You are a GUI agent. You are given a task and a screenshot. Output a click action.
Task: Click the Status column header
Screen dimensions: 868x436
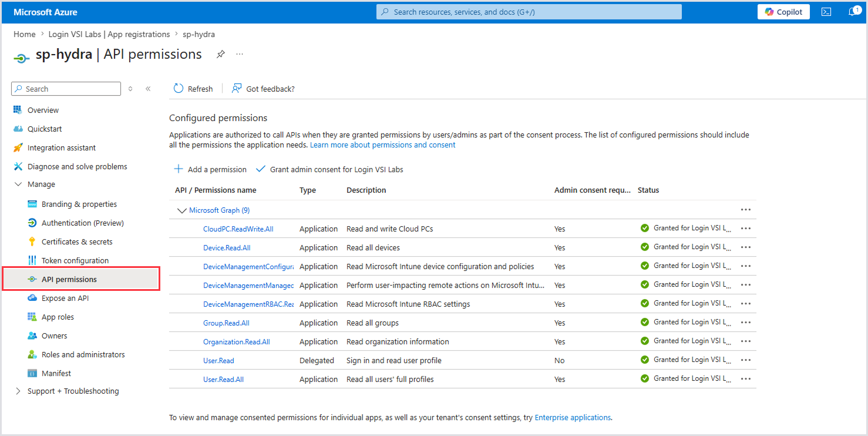point(648,190)
